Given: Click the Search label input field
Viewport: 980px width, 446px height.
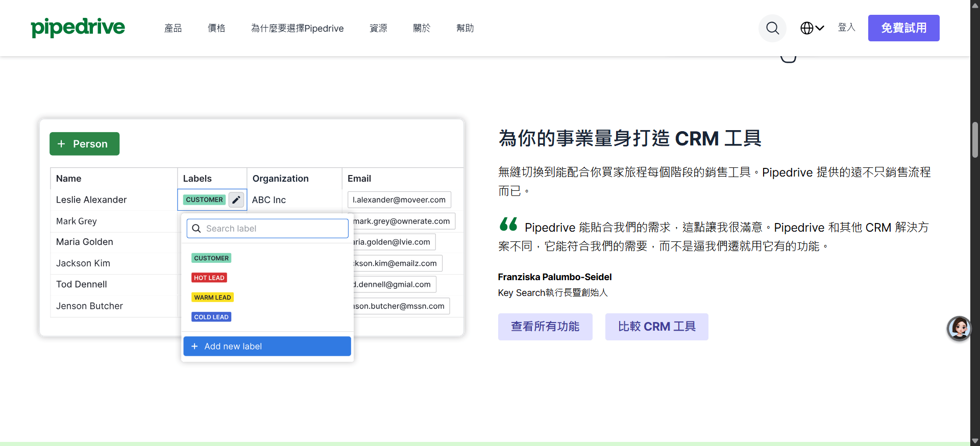Looking at the screenshot, I should [x=267, y=229].
